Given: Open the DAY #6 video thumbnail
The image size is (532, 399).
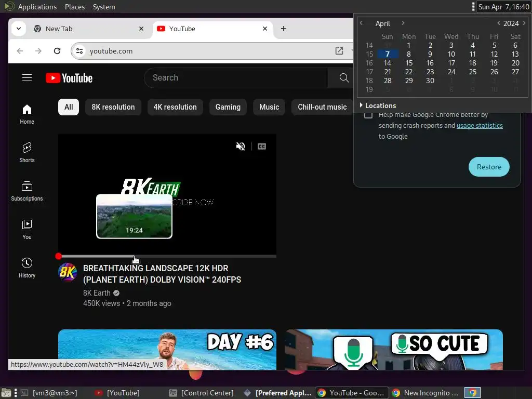Looking at the screenshot, I should click(x=167, y=350).
